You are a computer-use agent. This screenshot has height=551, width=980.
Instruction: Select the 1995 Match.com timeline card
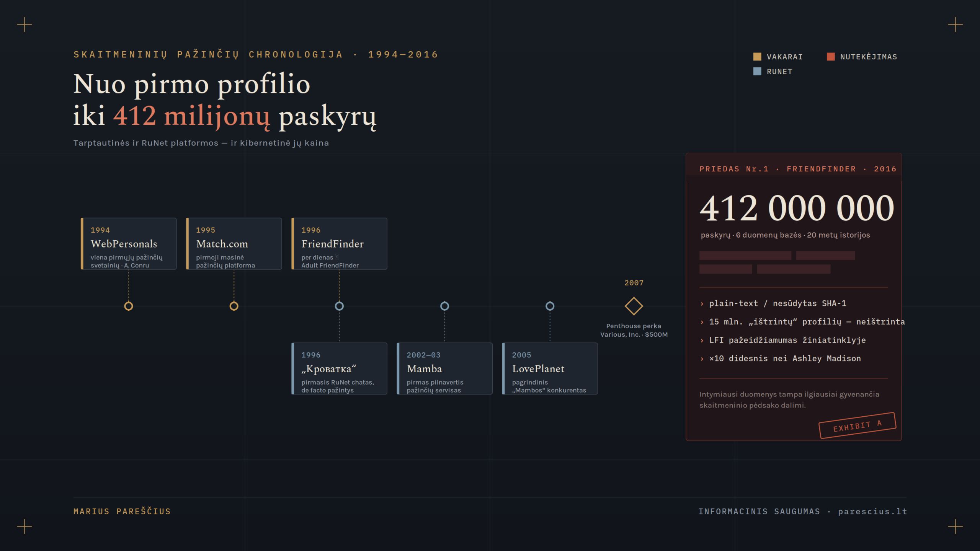click(x=234, y=244)
